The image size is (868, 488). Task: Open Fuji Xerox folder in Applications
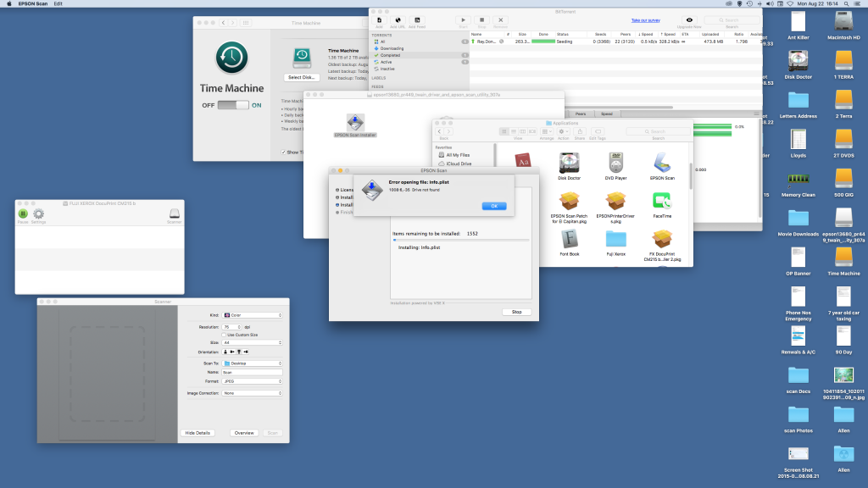tap(615, 240)
